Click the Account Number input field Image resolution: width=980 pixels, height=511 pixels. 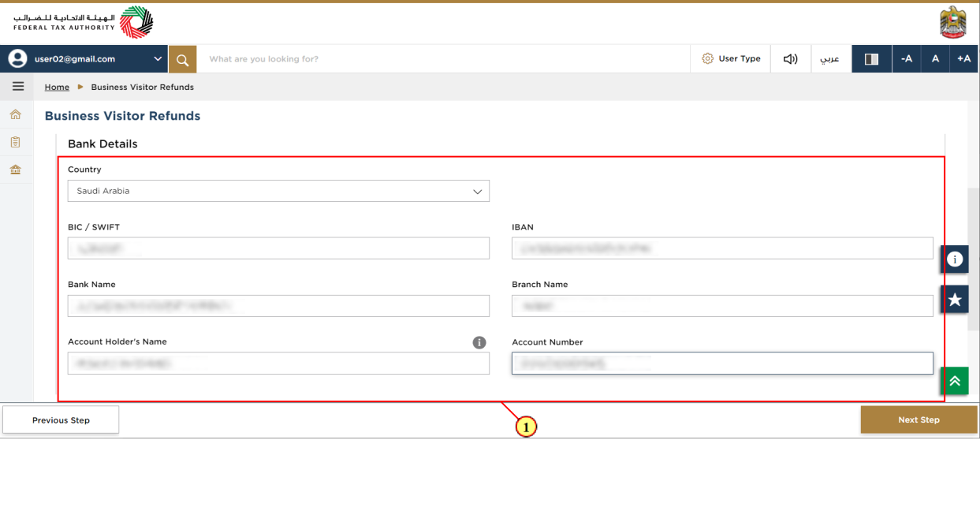pos(722,363)
